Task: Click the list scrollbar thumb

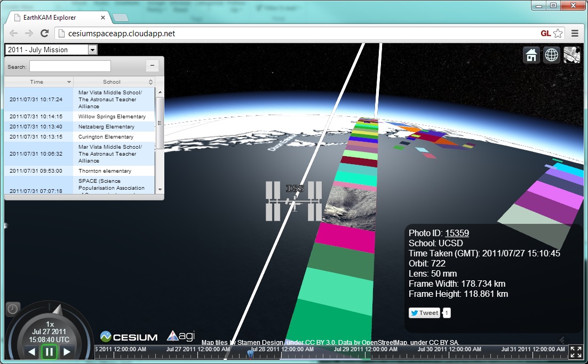Action: point(160,123)
